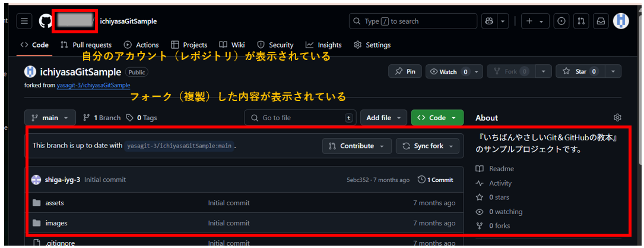644x248 pixels.
Task: Open the green Code dropdown button
Action: pos(437,118)
